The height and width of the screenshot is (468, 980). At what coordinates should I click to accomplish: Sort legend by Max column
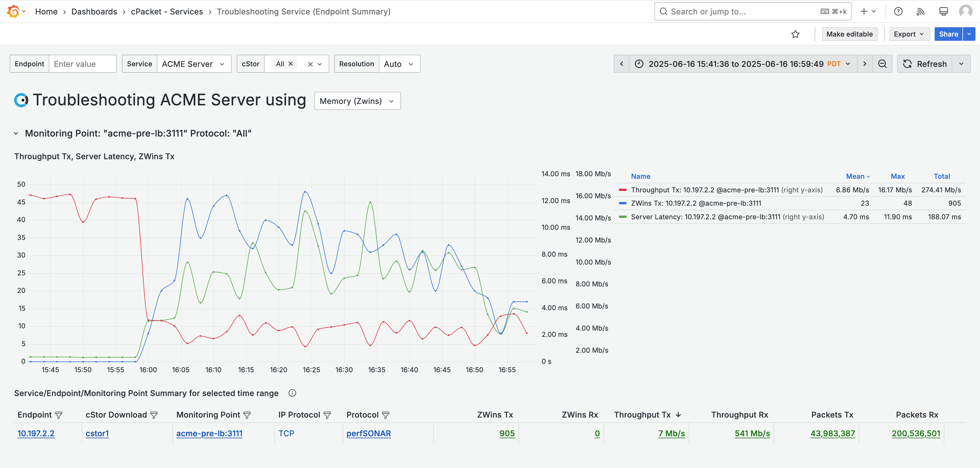click(897, 176)
